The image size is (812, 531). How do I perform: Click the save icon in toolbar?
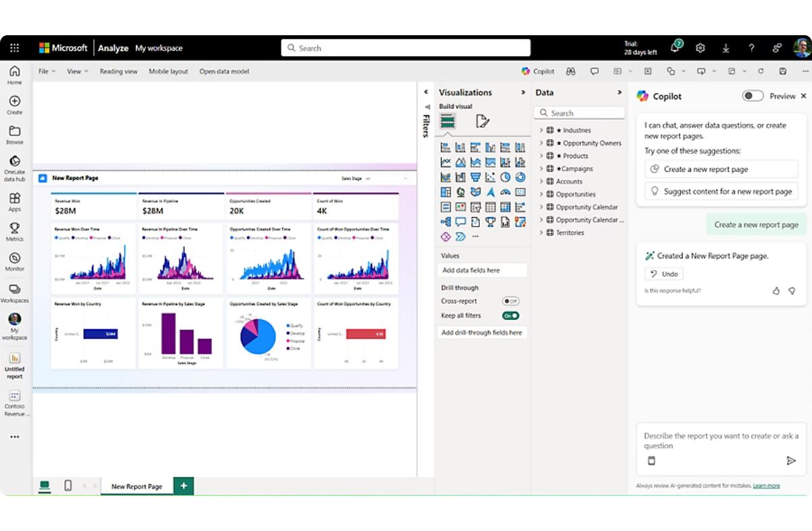click(783, 71)
